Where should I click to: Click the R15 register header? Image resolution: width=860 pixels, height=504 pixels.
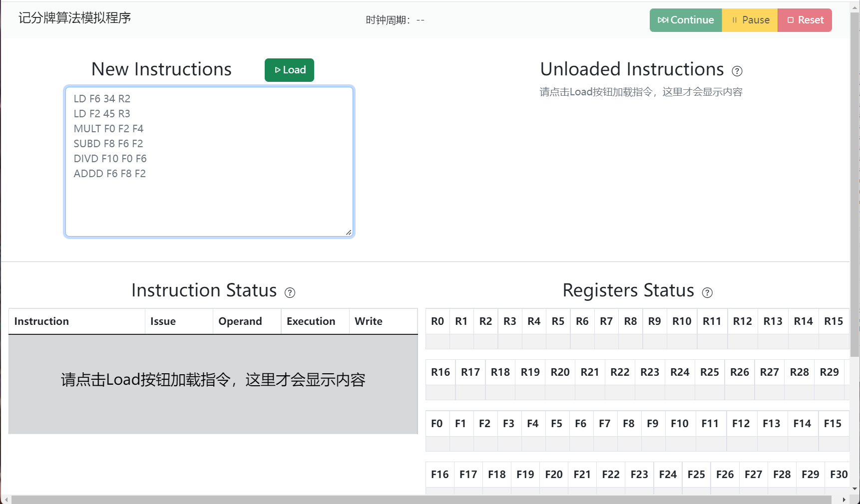pyautogui.click(x=834, y=321)
